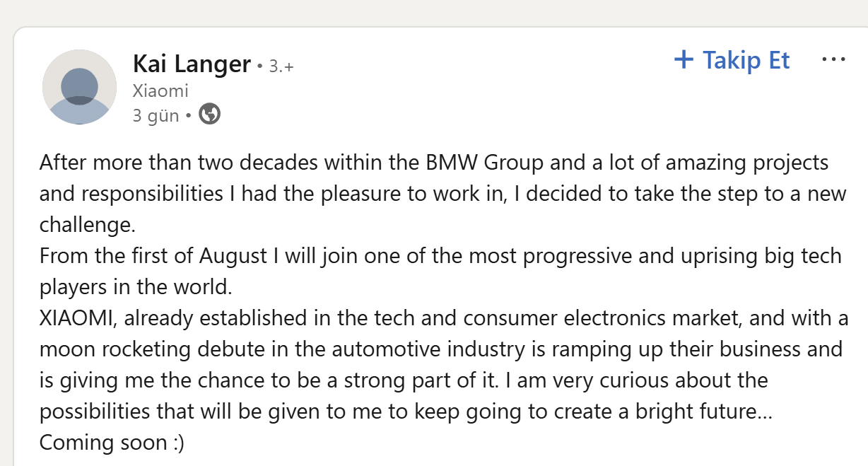Click the line starting 'After more than two decades'
This screenshot has height=466, width=868.
click(433, 163)
